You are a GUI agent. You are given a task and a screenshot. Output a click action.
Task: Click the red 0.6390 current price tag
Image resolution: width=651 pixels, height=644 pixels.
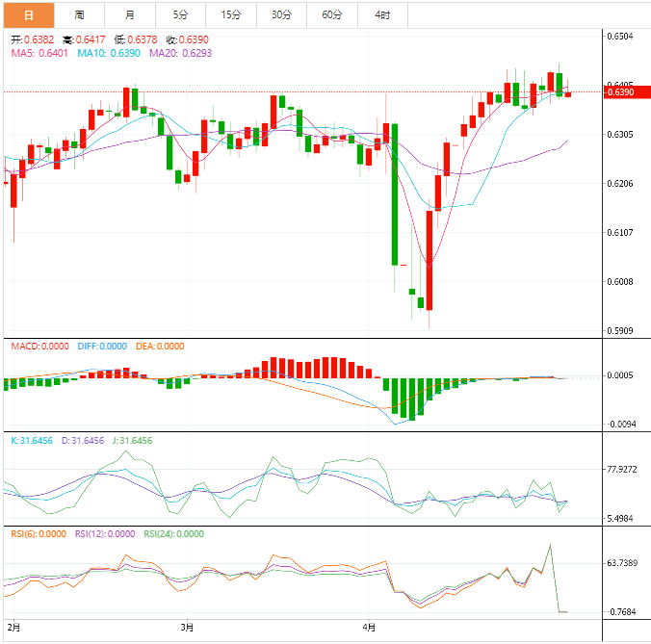[619, 91]
